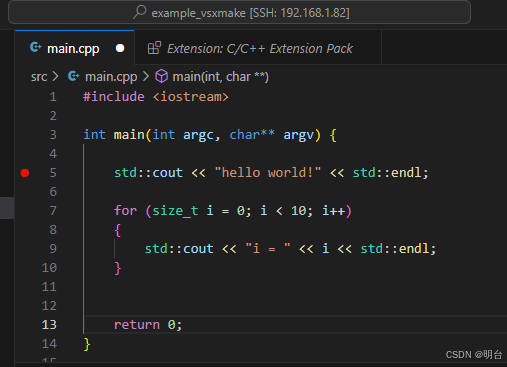Screen dimensions: 507x367
Task: Select the src breadcrumb folder
Action: coord(39,77)
